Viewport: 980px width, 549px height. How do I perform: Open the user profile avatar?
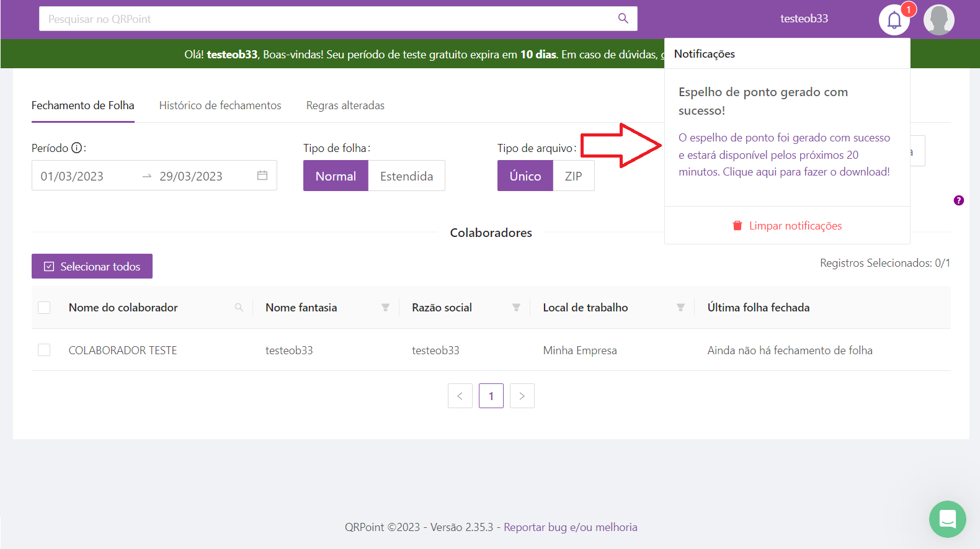coord(938,20)
